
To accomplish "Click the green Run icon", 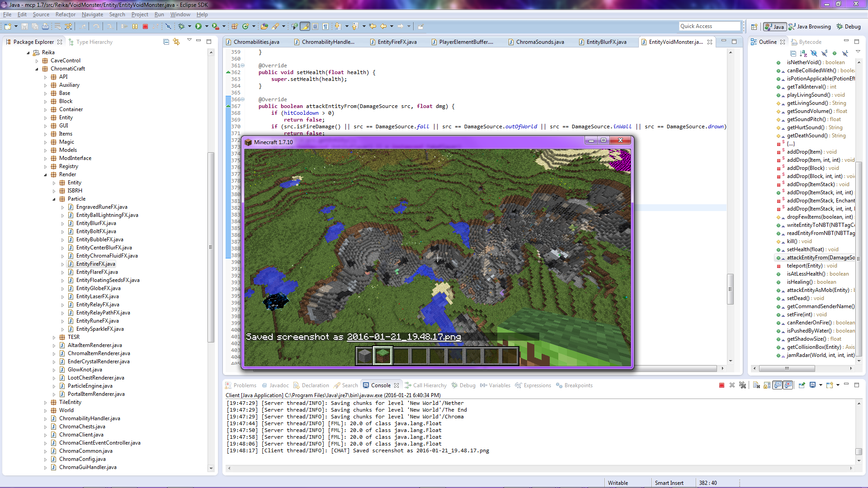I will tap(198, 26).
